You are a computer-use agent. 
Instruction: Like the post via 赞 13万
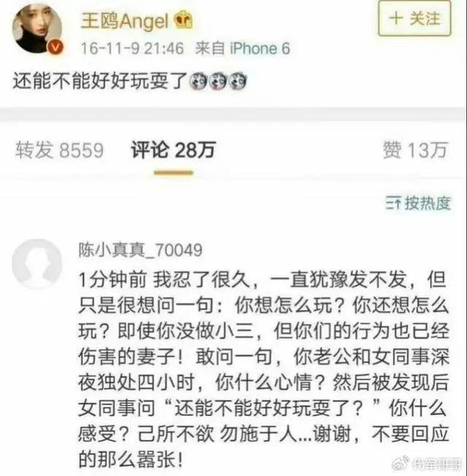415,150
